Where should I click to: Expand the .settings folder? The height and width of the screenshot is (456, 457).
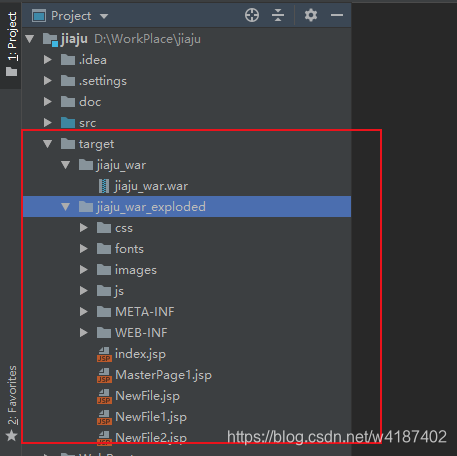coord(48,81)
